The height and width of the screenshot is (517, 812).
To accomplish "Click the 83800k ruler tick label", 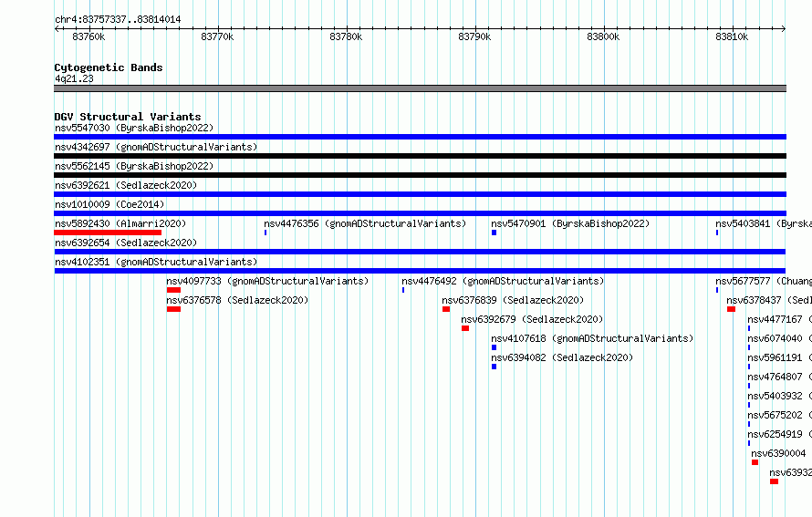I will pos(603,36).
